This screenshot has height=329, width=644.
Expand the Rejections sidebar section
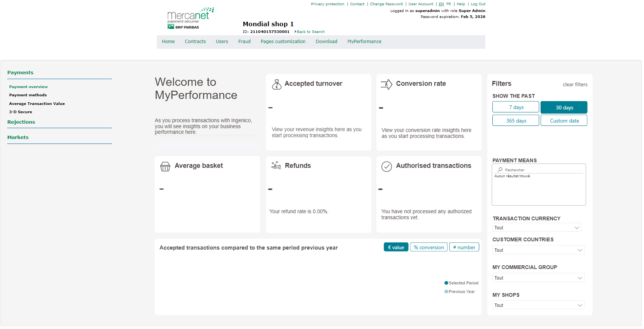coord(21,122)
